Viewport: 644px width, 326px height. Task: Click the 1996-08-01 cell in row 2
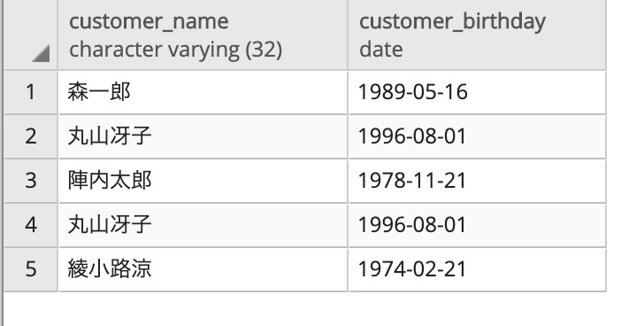478,136
